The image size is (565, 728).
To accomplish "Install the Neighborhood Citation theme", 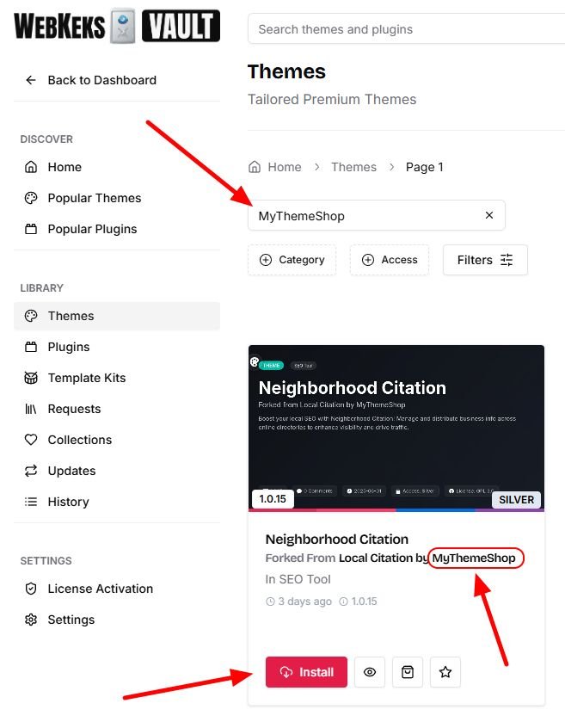I will [x=306, y=672].
